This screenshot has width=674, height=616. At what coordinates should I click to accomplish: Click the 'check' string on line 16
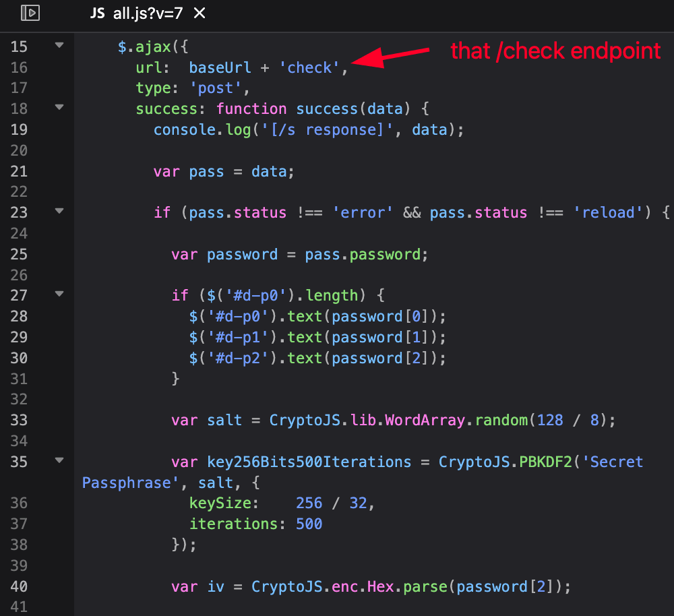coord(310,67)
